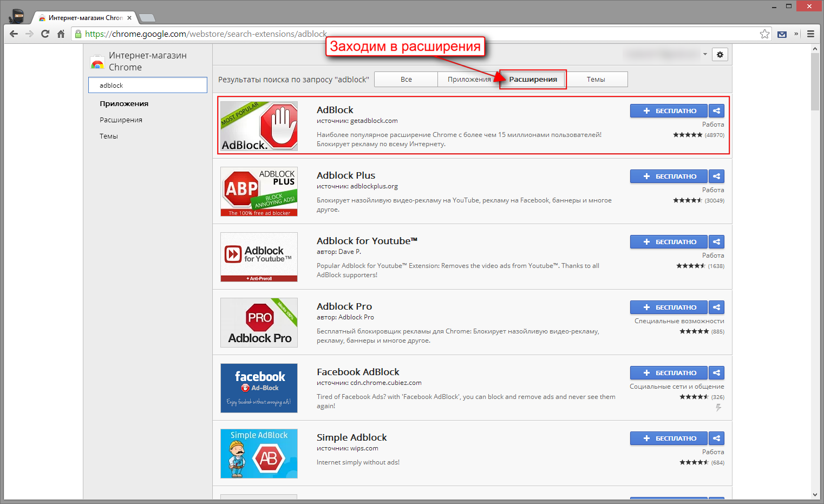Viewport: 824px width, 504px height.
Task: Expand the account dropdown arrow near gear
Action: (705, 54)
